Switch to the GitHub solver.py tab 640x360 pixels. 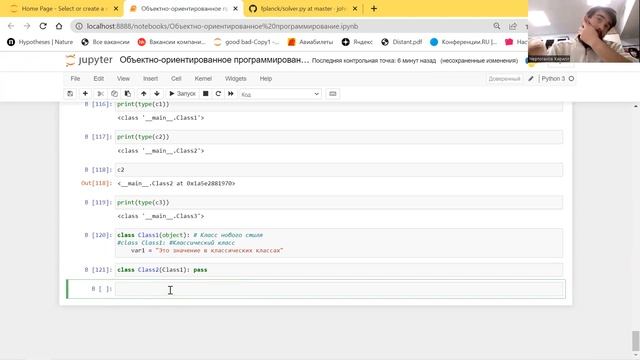302,9
